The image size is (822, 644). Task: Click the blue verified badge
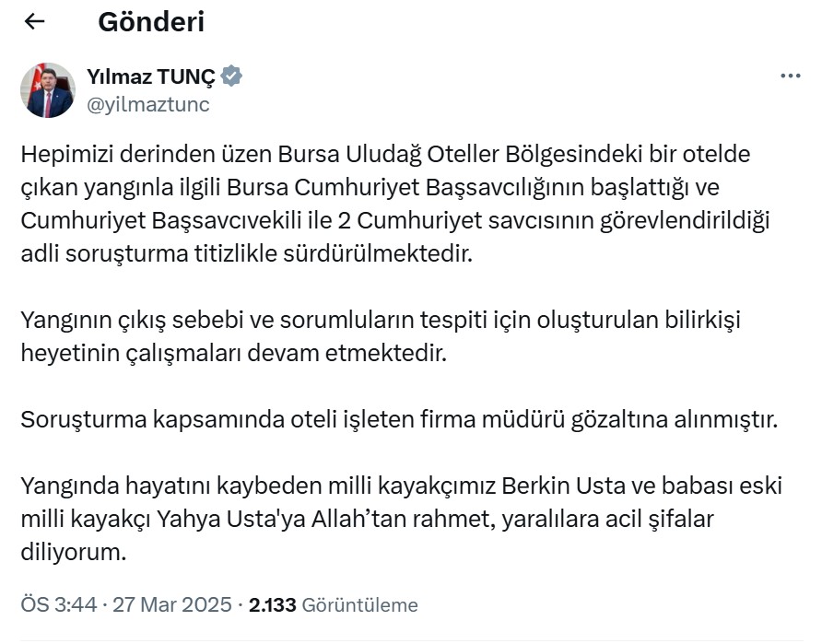[x=232, y=76]
